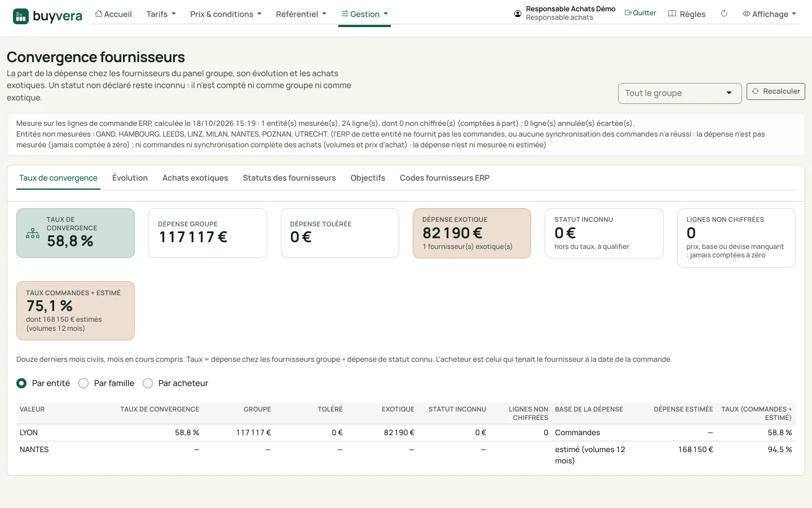Click the Exotique column header
812x508 pixels.
(x=398, y=409)
